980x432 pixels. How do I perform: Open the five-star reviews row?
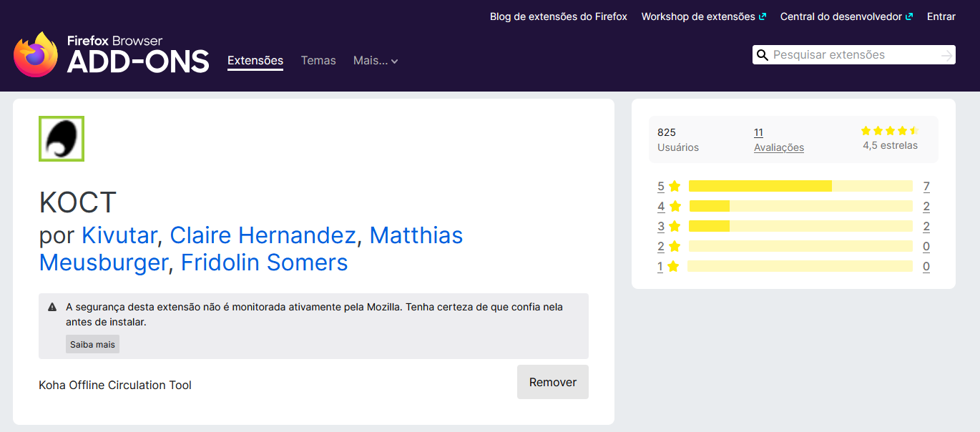click(793, 186)
